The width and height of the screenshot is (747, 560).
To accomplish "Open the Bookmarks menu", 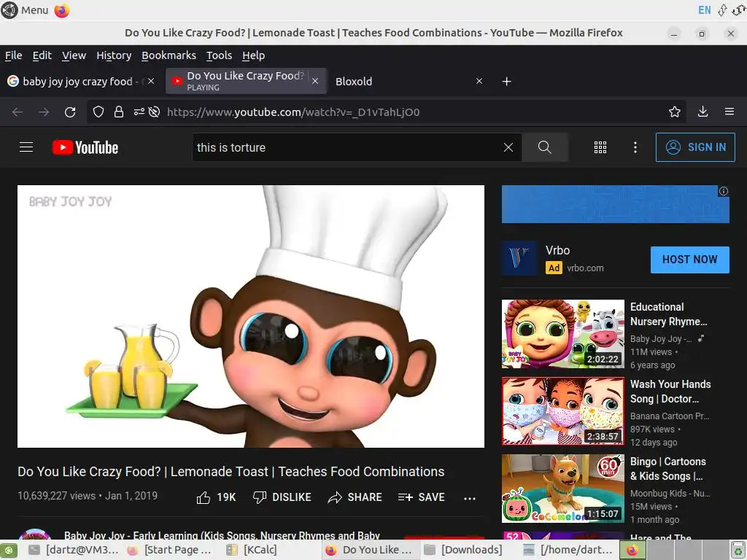I will (169, 55).
